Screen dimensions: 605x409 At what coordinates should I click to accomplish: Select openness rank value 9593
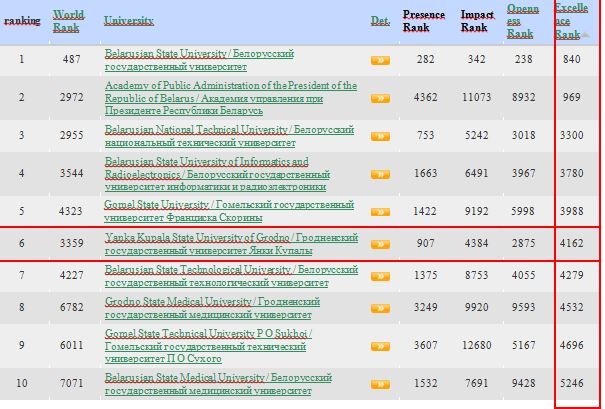coord(524,307)
